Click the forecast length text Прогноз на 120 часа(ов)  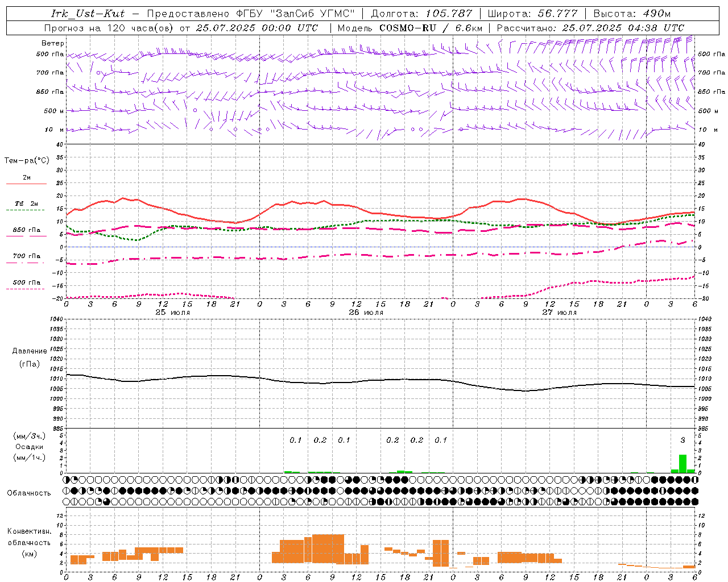point(109,28)
